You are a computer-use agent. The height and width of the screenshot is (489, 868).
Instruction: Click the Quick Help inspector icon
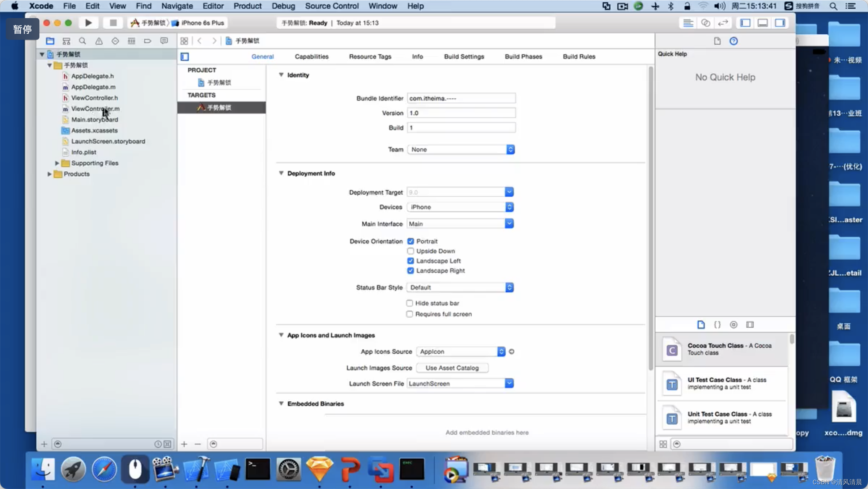(x=733, y=41)
